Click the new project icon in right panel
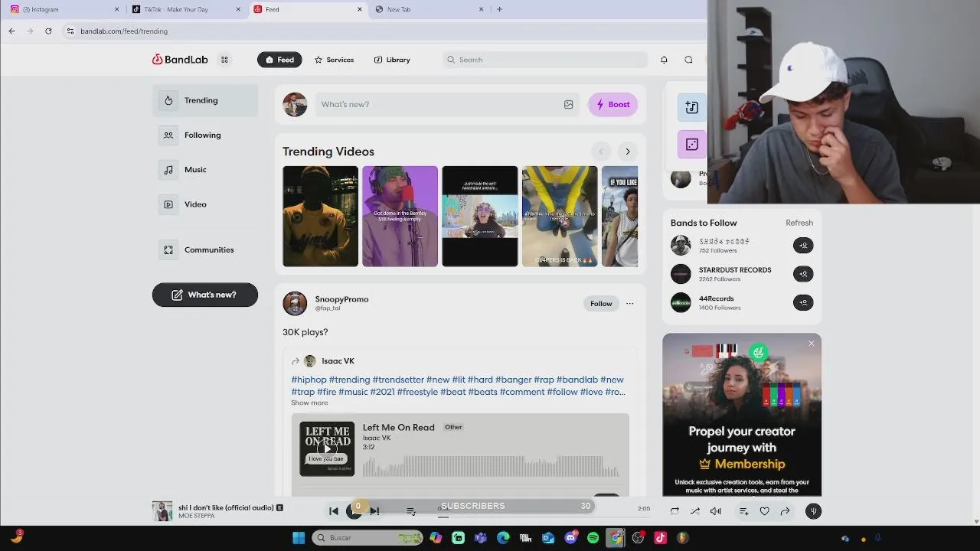Viewport: 980px width, 551px height. click(692, 108)
